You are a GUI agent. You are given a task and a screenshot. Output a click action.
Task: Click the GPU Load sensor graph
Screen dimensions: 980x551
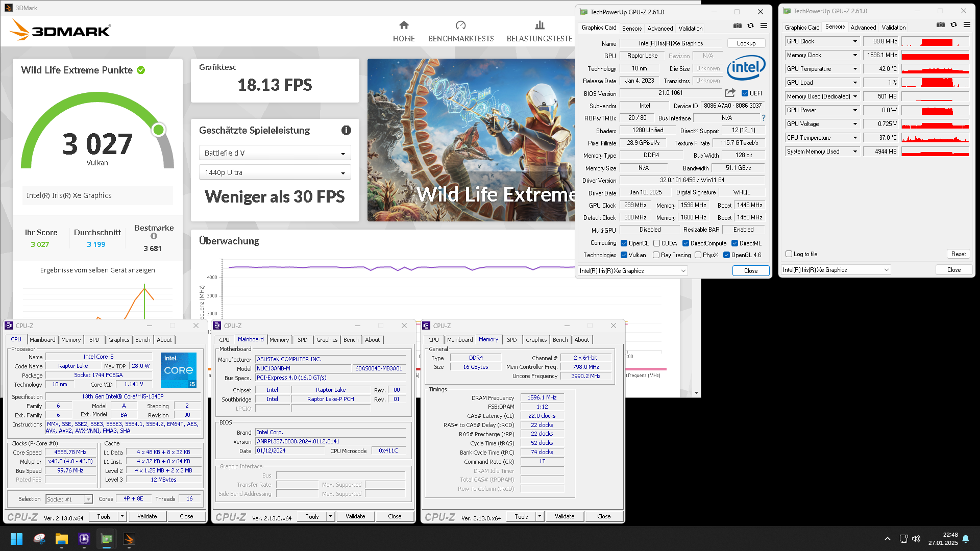tap(935, 83)
